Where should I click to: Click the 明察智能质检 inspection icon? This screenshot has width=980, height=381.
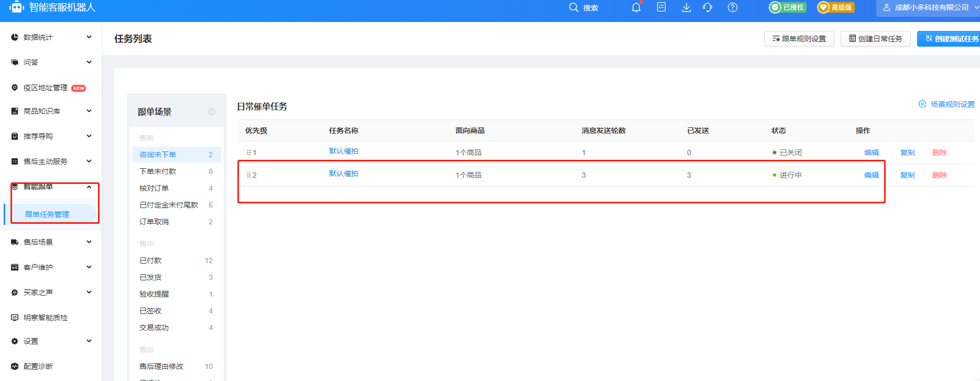click(x=15, y=318)
